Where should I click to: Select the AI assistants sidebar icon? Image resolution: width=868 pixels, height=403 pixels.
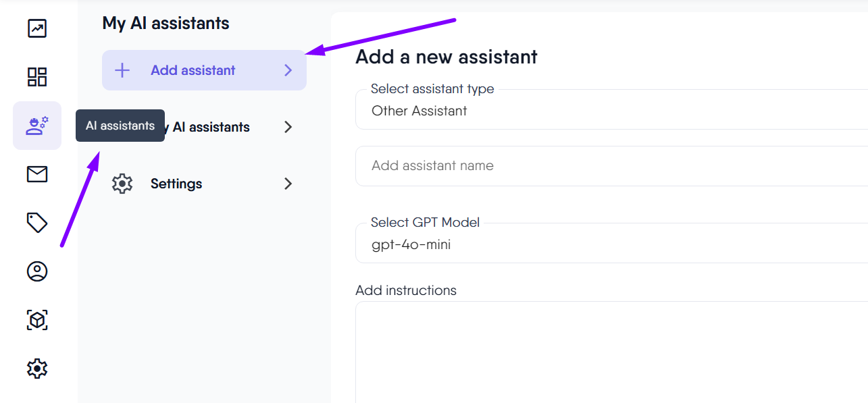click(37, 126)
